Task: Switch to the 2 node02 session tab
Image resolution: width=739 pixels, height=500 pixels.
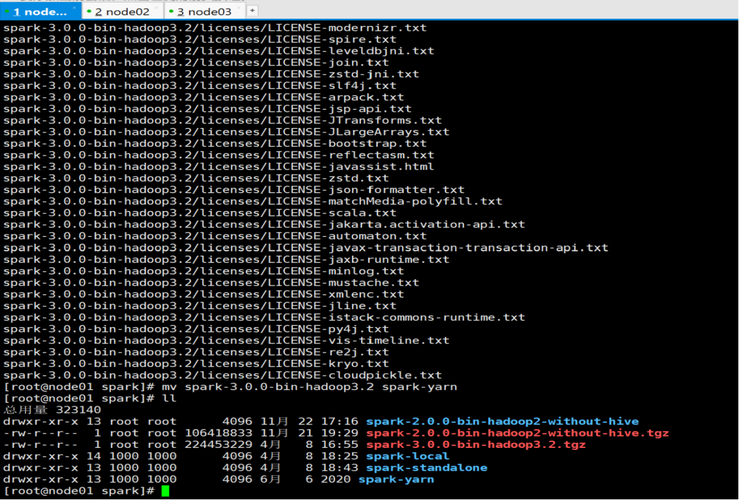Action: pos(123,11)
